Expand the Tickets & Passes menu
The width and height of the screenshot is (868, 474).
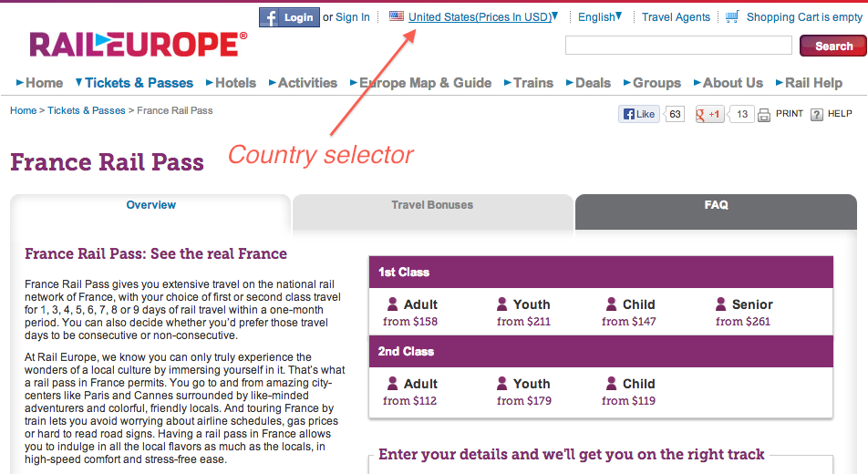134,83
